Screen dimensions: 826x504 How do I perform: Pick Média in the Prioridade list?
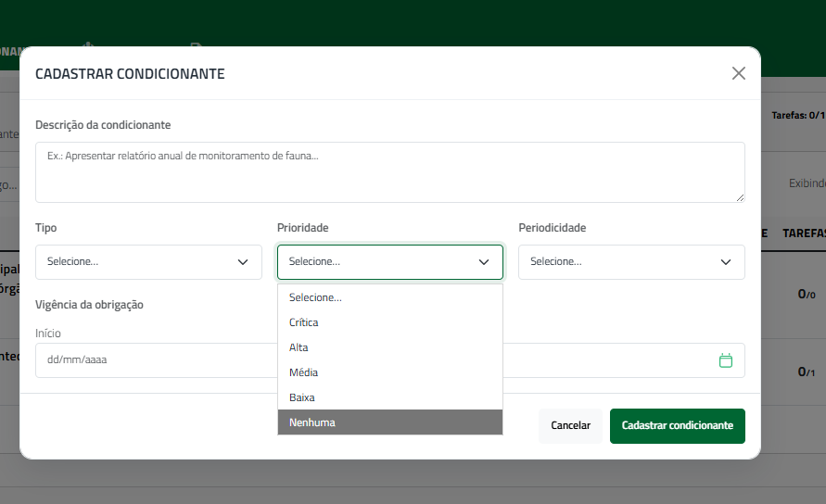[x=389, y=372]
